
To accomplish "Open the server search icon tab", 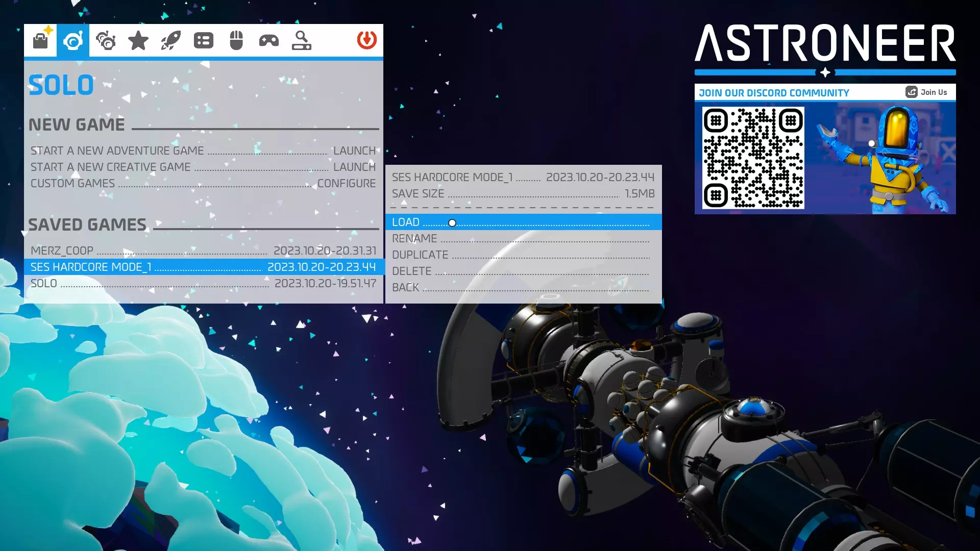I will pos(302,40).
